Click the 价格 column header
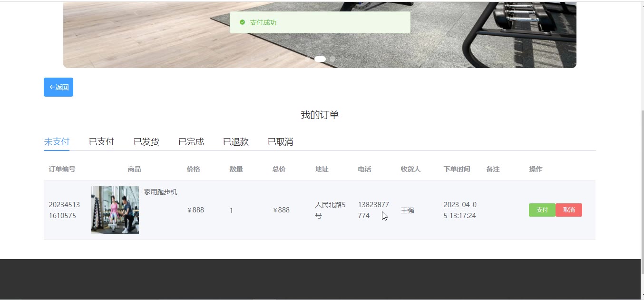 coord(193,169)
